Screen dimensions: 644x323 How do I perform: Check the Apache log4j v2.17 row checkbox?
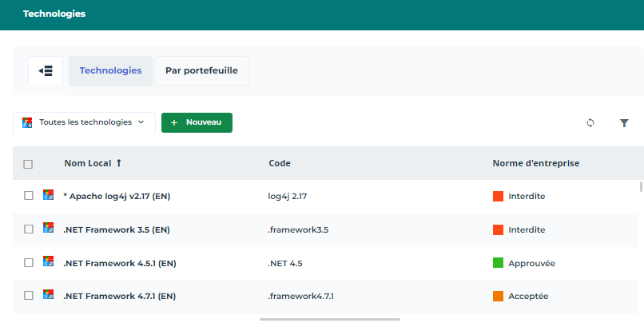click(x=28, y=196)
